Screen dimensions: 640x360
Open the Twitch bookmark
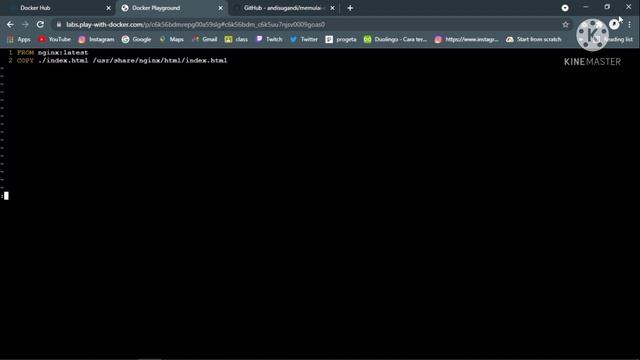pyautogui.click(x=269, y=39)
